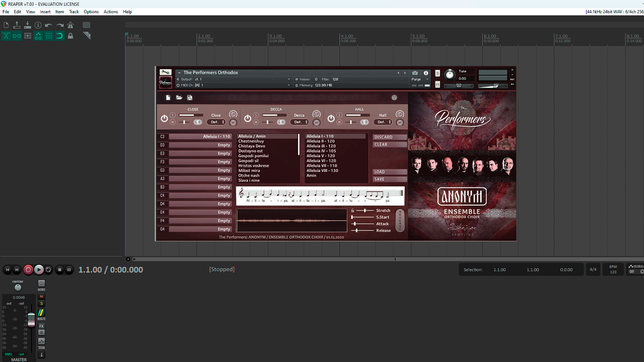Toggle item grouping chain-link icon
Image resolution: width=644 pixels, height=362 pixels.
coord(17,36)
